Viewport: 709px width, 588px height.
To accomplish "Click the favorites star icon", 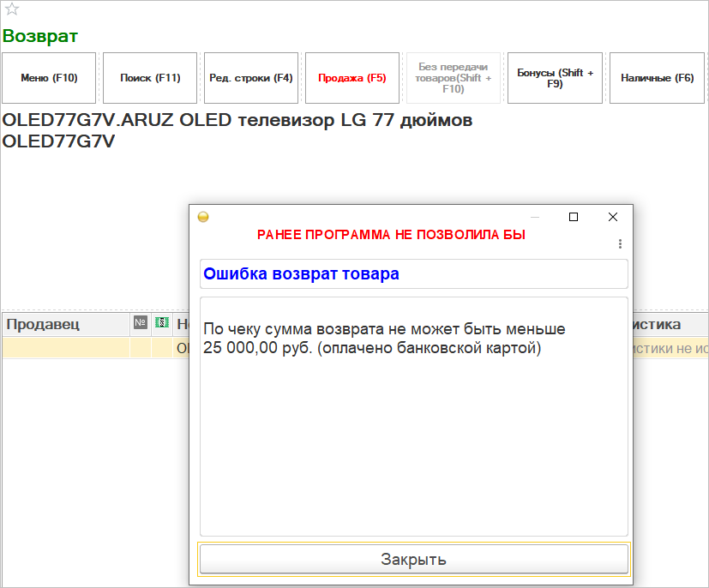I will click(12, 9).
